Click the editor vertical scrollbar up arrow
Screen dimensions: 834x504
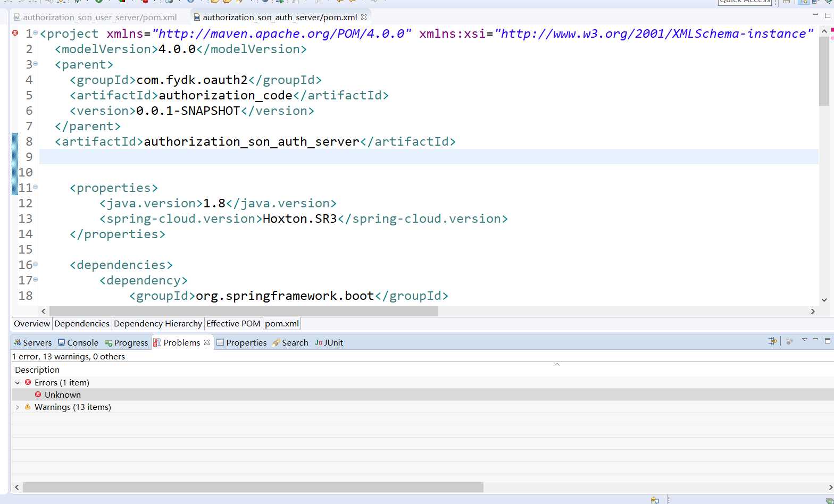[x=824, y=31]
